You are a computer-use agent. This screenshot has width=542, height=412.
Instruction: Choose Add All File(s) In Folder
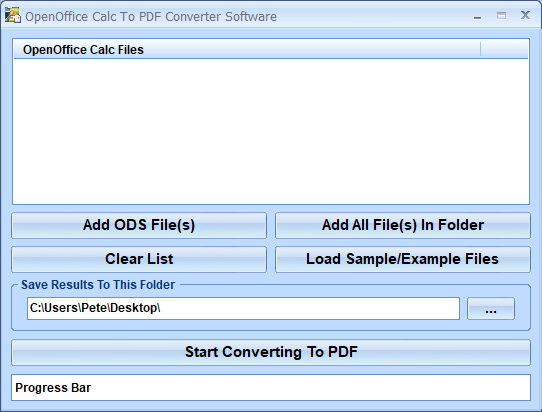(403, 225)
